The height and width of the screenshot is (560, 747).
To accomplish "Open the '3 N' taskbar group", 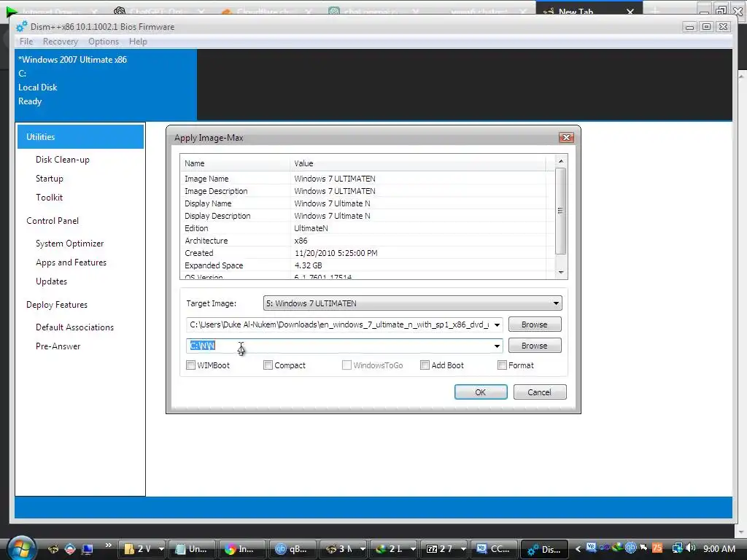I will point(343,549).
